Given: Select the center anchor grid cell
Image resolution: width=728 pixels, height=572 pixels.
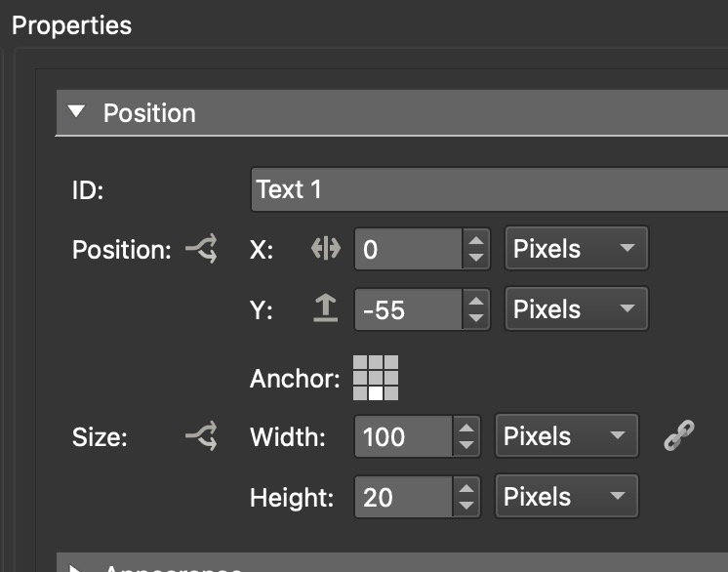Looking at the screenshot, I should tap(376, 378).
